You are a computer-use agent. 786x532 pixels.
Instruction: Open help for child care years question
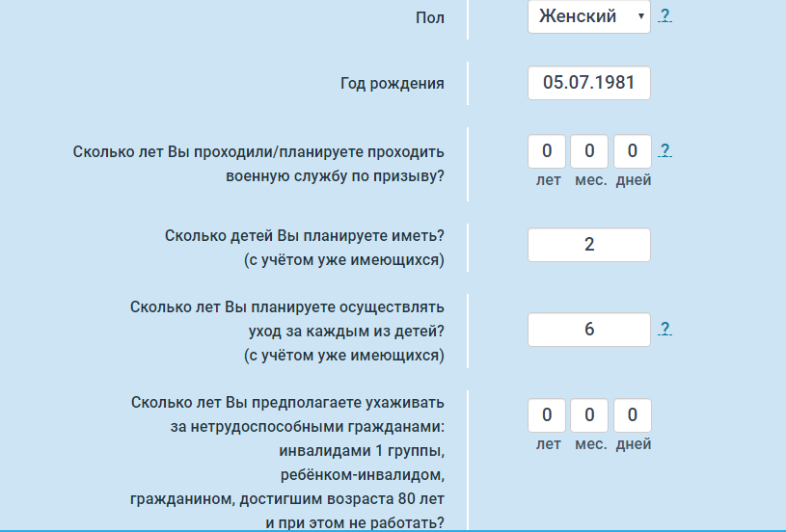coord(664,328)
